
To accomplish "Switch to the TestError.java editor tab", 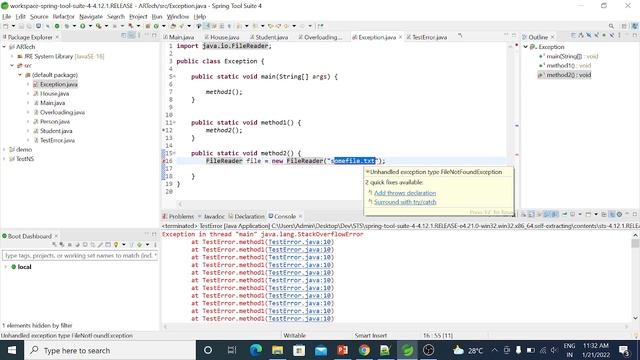I will 429,37.
